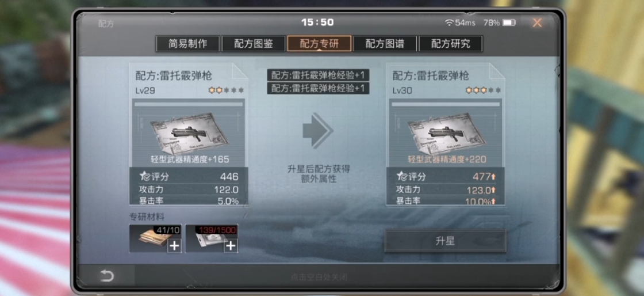Add more blueprint material with plus icon
644x296 pixels.
pyautogui.click(x=231, y=246)
